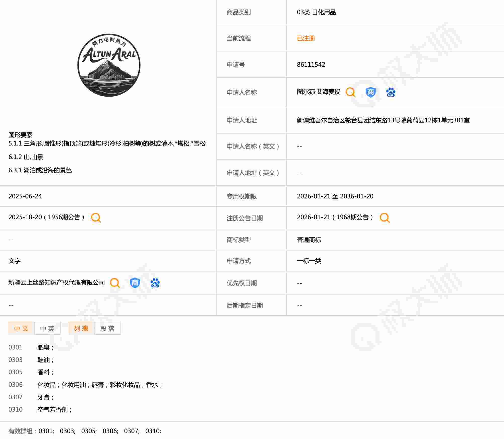Click the Altun Aral trademark logo image
Screen dimensions: 504x439
[x=109, y=65]
